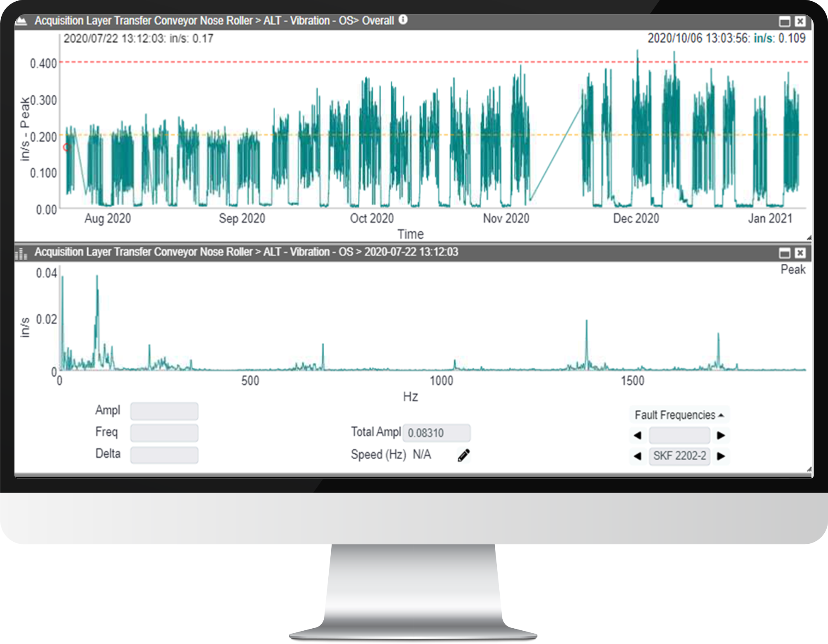Collapse the Fault Frequencies expander arrow
The height and width of the screenshot is (644, 828).
(722, 414)
